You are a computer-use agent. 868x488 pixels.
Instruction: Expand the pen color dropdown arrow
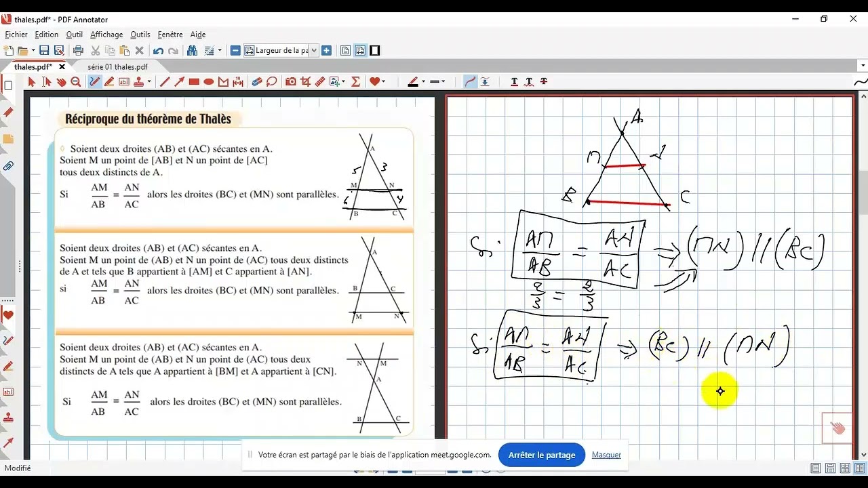pos(423,82)
